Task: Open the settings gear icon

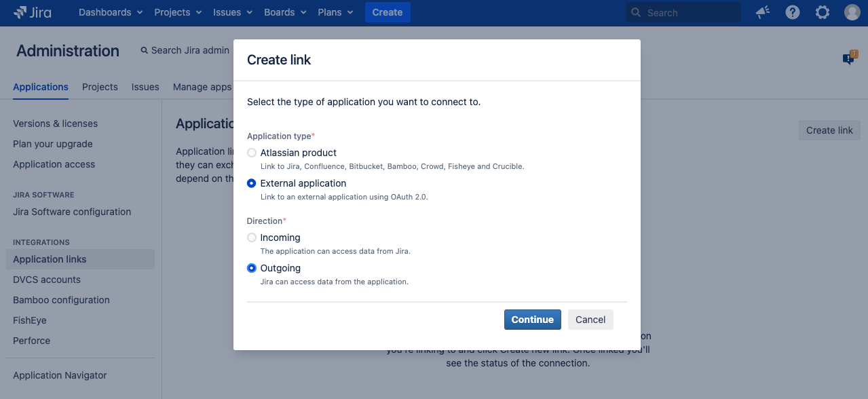Action: pos(823,12)
